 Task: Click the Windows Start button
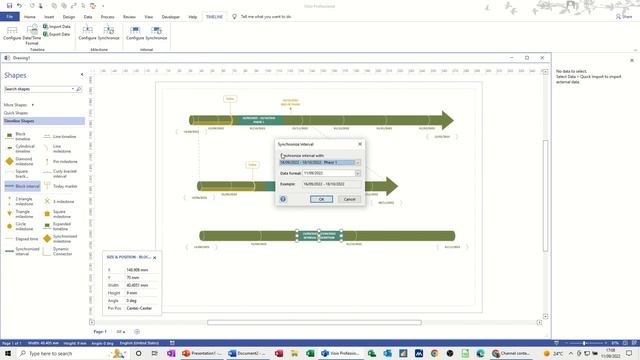[x=8, y=353]
